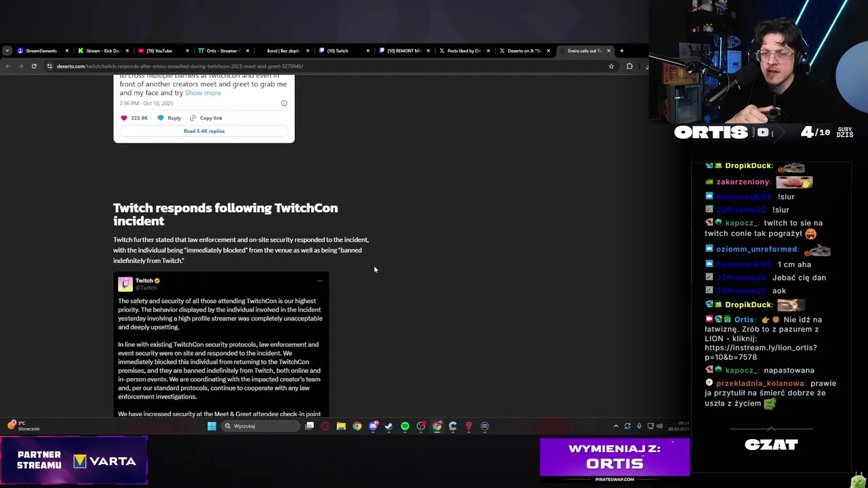The height and width of the screenshot is (488, 868).
Task: Open File Explorer from the taskbar
Action: click(x=341, y=426)
